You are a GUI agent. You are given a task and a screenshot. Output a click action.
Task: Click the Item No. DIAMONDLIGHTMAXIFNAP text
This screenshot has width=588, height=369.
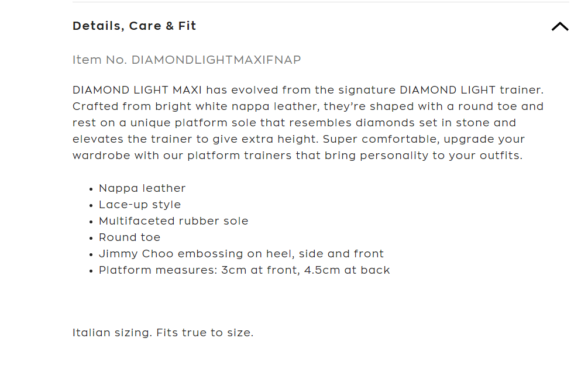click(x=187, y=60)
